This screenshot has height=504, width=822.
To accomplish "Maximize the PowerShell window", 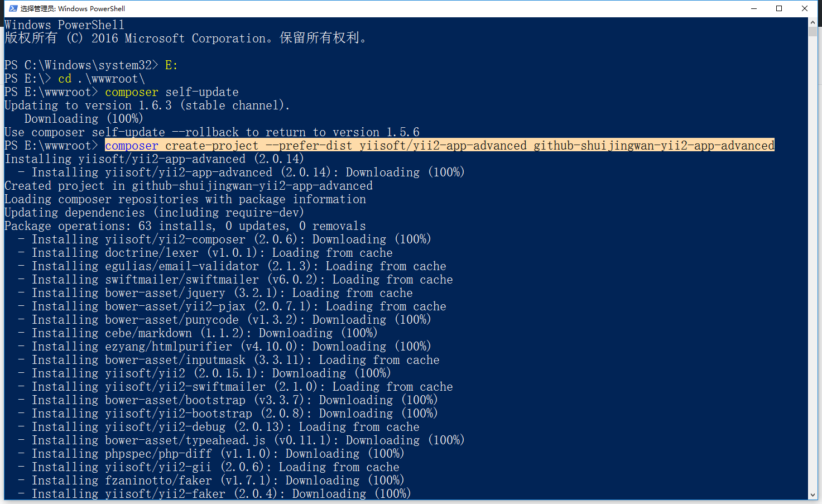I will (779, 8).
